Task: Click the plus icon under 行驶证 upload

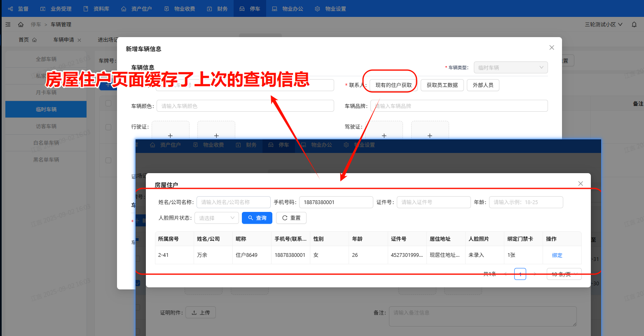Action: (x=170, y=135)
